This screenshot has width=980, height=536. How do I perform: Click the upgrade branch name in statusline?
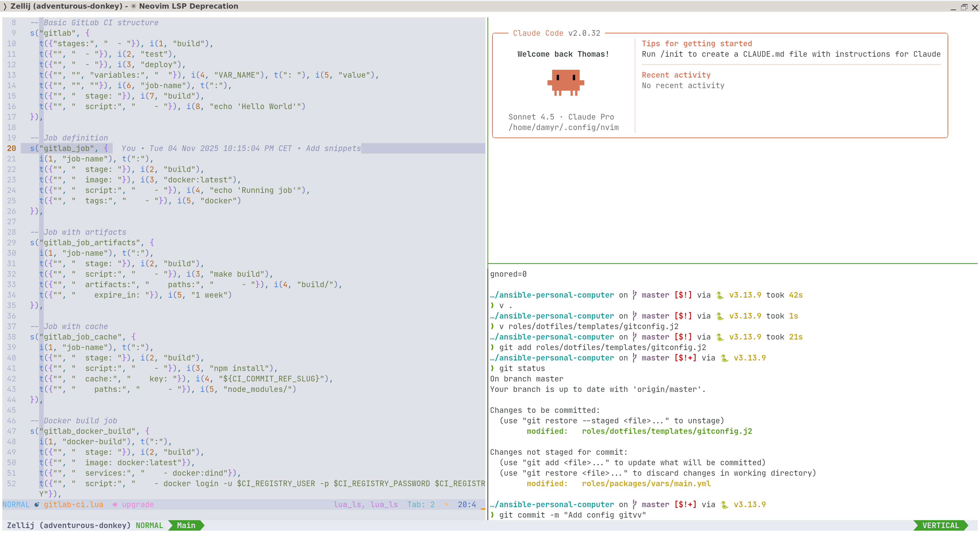[138, 504]
